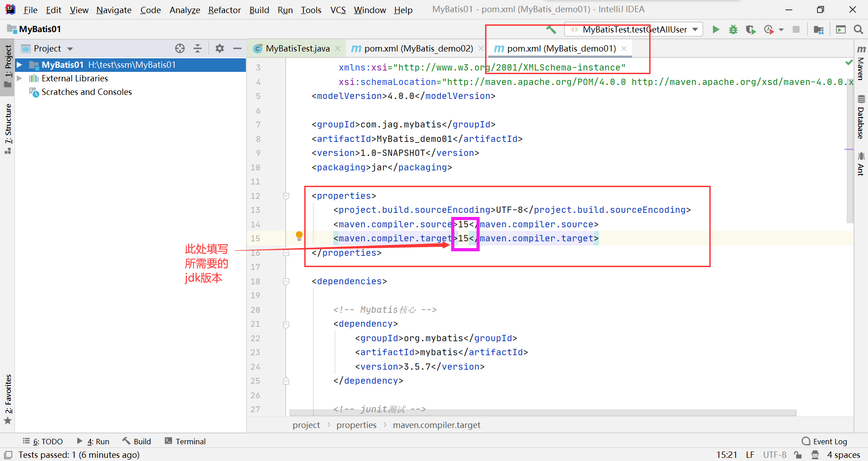Image resolution: width=868 pixels, height=461 pixels.
Task: Open the Ant tool window
Action: [x=861, y=164]
